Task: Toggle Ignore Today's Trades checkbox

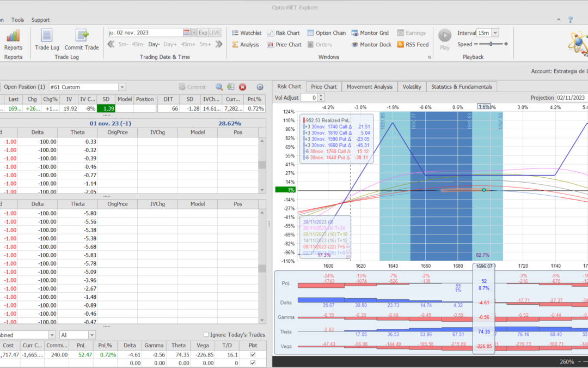Action: pos(206,335)
